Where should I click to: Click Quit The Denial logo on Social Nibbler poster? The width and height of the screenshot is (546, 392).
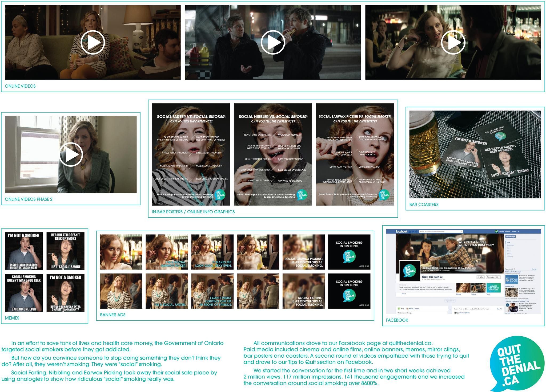click(302, 195)
